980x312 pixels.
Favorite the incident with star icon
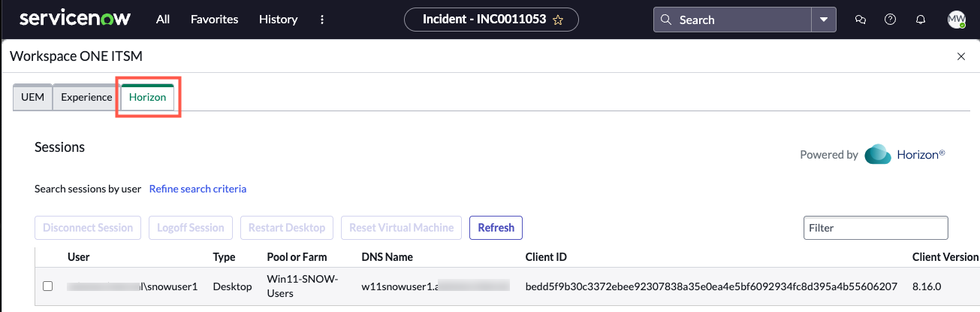(x=558, y=20)
